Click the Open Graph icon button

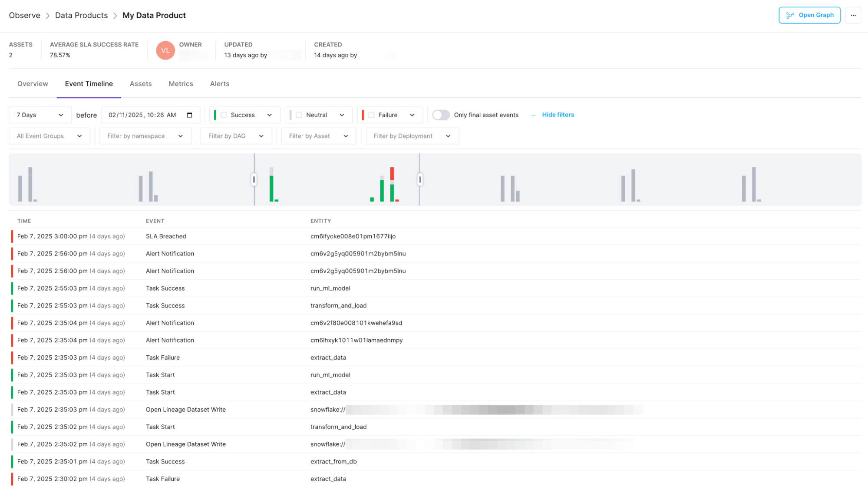pyautogui.click(x=789, y=15)
